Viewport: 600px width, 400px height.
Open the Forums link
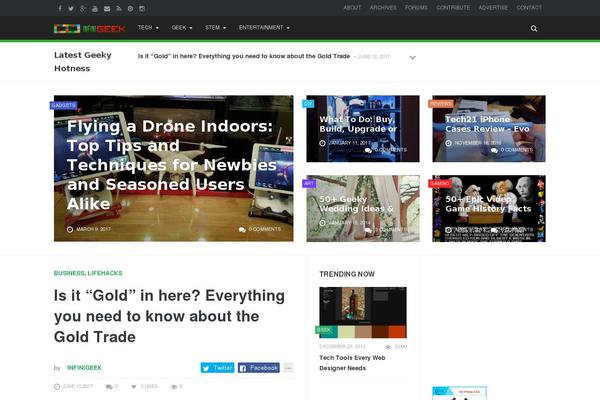pyautogui.click(x=416, y=8)
